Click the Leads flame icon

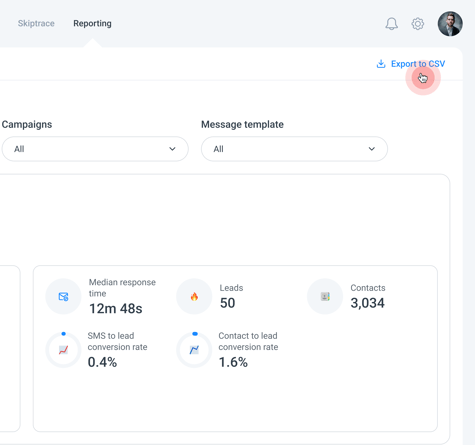click(194, 296)
